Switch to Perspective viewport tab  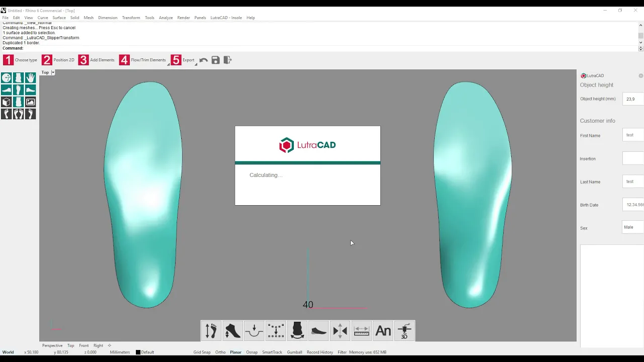pos(52,345)
